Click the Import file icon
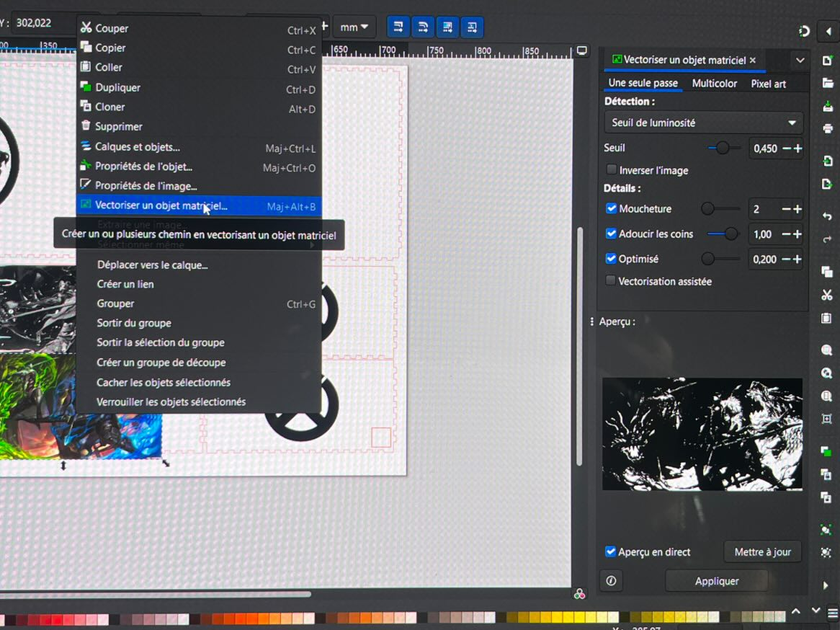Viewport: 840px width, 630px height. click(827, 160)
